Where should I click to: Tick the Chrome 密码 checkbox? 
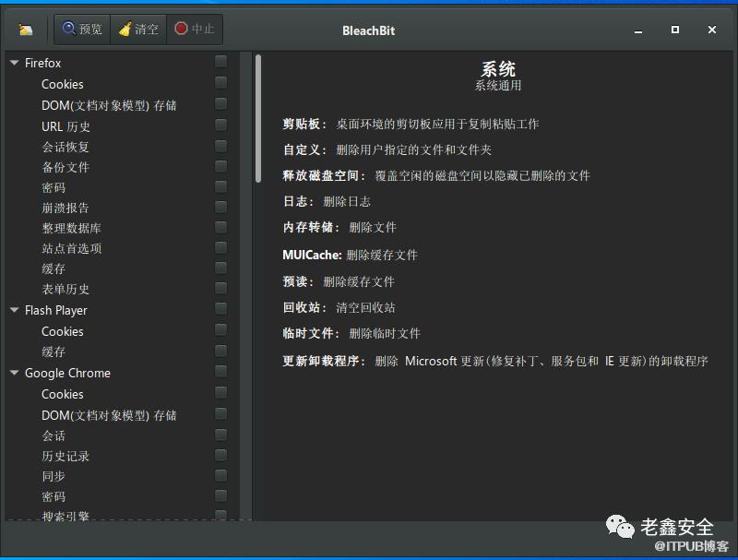pyautogui.click(x=220, y=496)
